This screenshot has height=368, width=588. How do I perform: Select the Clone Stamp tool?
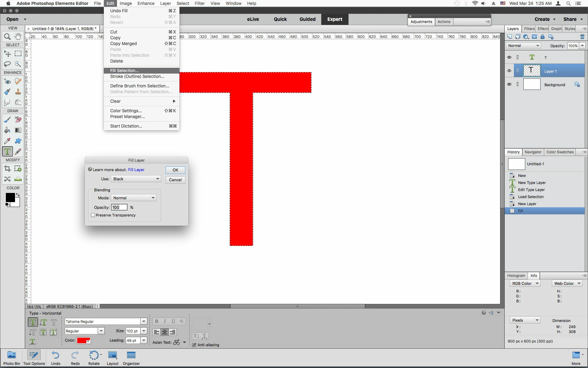click(18, 92)
